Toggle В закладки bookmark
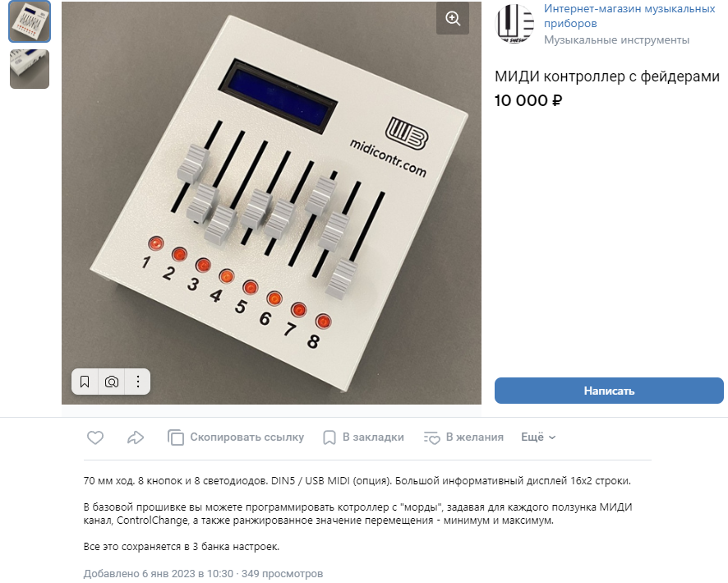728x583 pixels. tap(363, 437)
